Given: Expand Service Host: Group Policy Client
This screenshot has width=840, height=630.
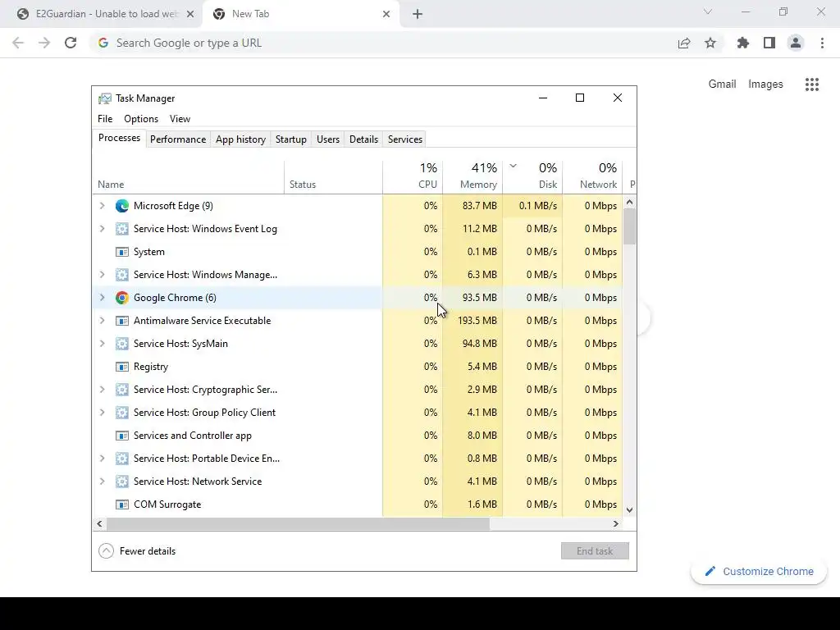Looking at the screenshot, I should pos(103,413).
